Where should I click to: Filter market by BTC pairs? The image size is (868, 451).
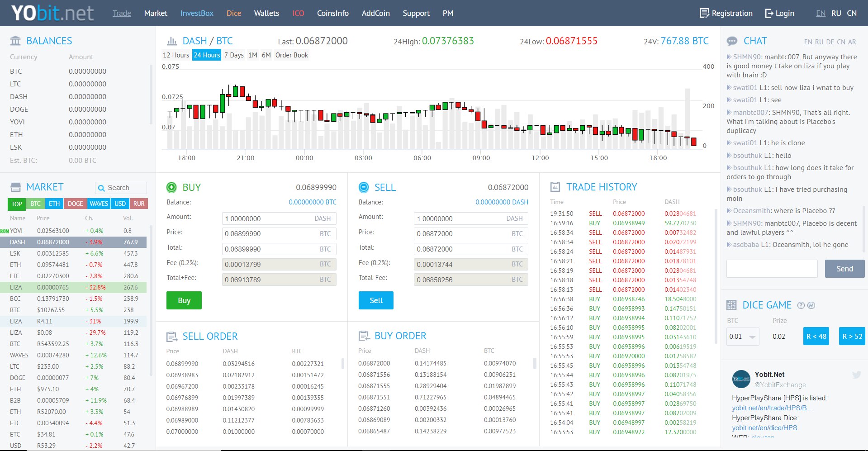pyautogui.click(x=35, y=204)
